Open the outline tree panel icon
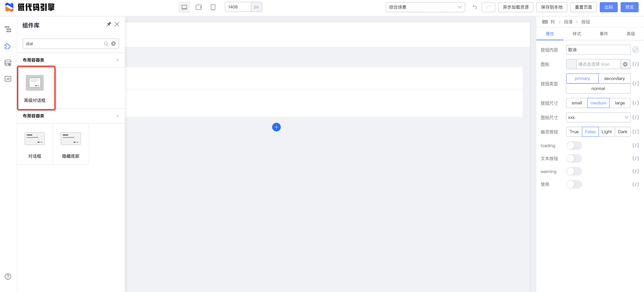This screenshot has height=292, width=644. click(x=8, y=29)
